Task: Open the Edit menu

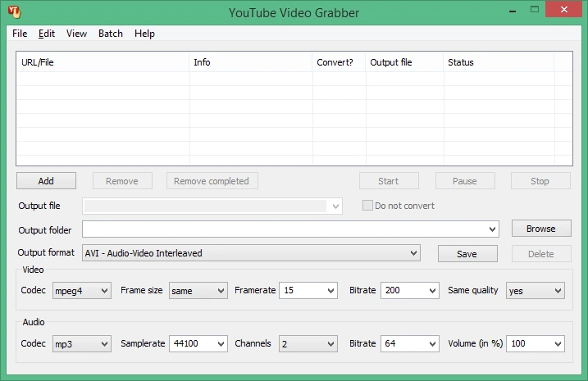Action: pos(47,34)
